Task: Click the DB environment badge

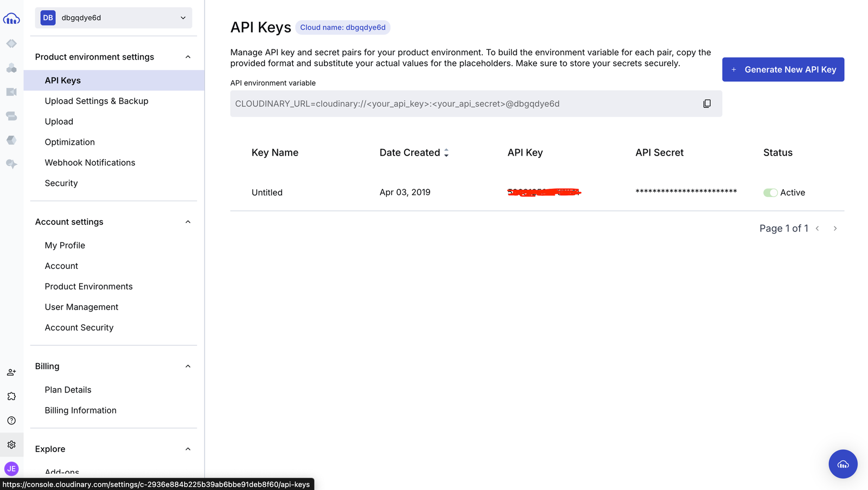Action: coord(48,18)
